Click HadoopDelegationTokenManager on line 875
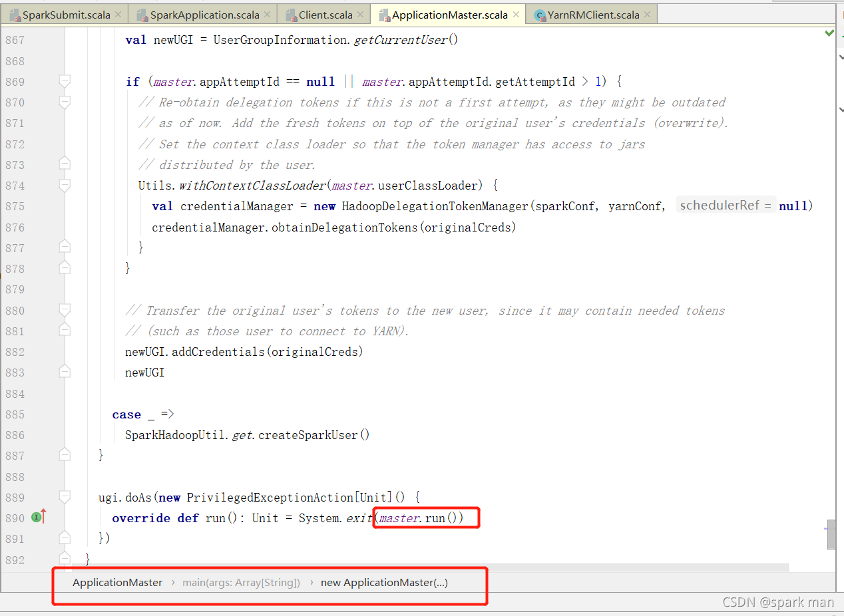Image resolution: width=844 pixels, height=616 pixels. [x=435, y=206]
